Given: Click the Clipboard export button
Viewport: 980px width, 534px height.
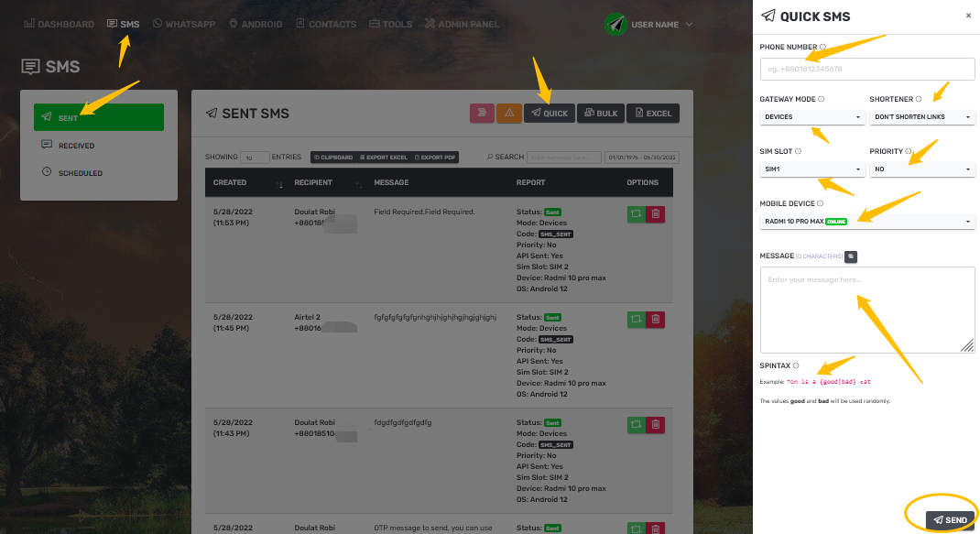Looking at the screenshot, I should pyautogui.click(x=333, y=158).
